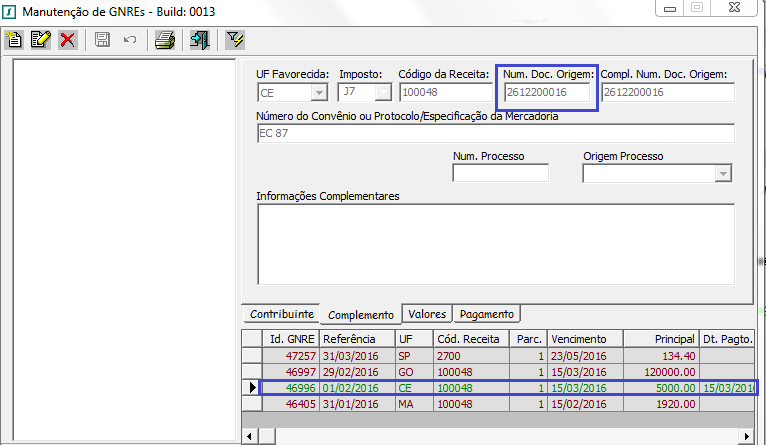Viewport: 766px width, 445px height.
Task: Click the Num. Processo input field
Action: (500, 174)
